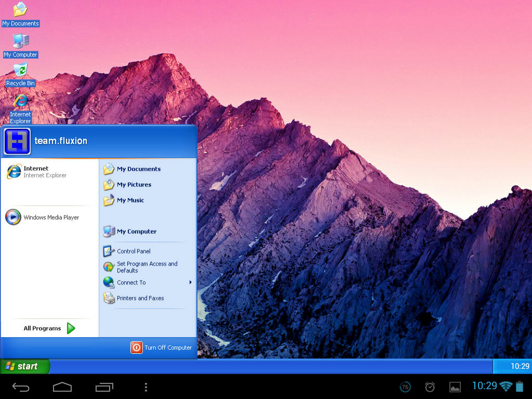Screen dimensions: 532x399
Task: Tap the alarm clock status icon
Action: click(x=430, y=387)
